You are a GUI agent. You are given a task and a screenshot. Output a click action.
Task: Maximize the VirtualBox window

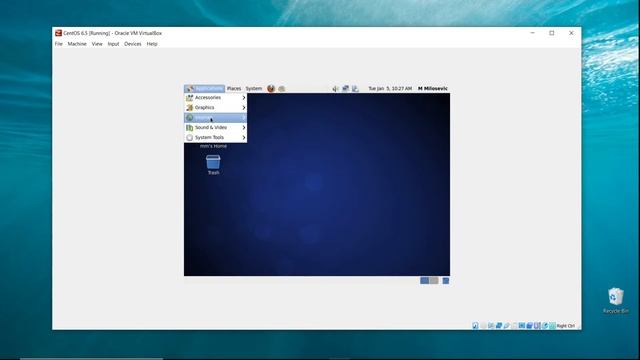coord(552,33)
